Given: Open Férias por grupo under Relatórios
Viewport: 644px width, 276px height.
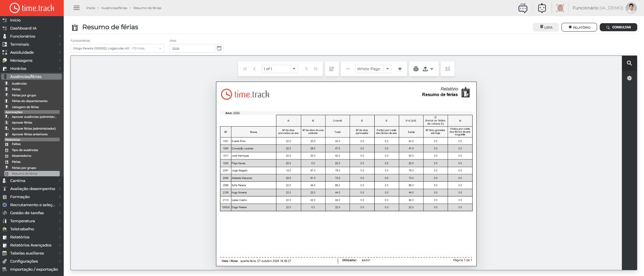Looking at the screenshot, I should click(x=24, y=168).
